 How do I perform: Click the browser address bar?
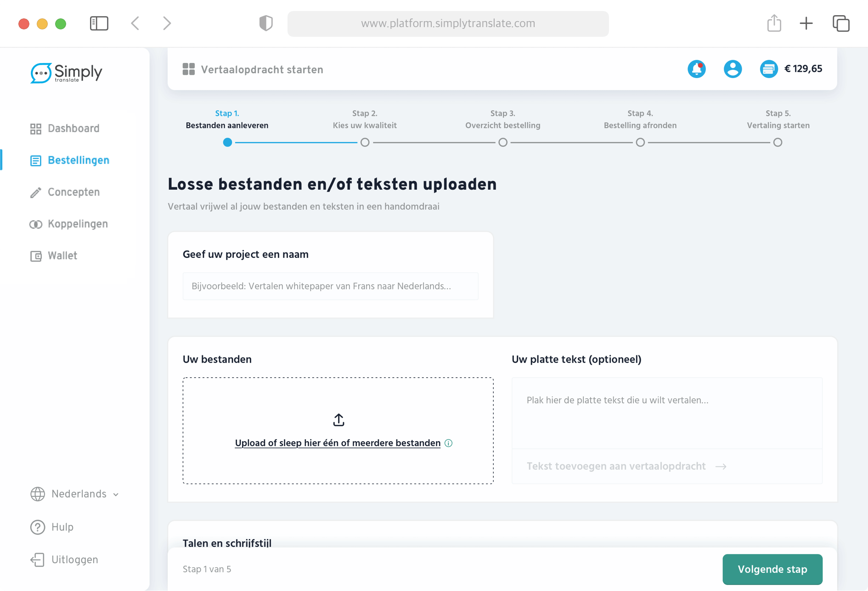point(448,23)
